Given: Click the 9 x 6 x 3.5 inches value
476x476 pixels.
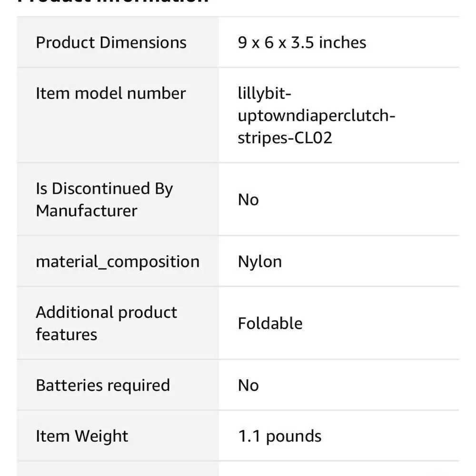Looking at the screenshot, I should 302,42.
